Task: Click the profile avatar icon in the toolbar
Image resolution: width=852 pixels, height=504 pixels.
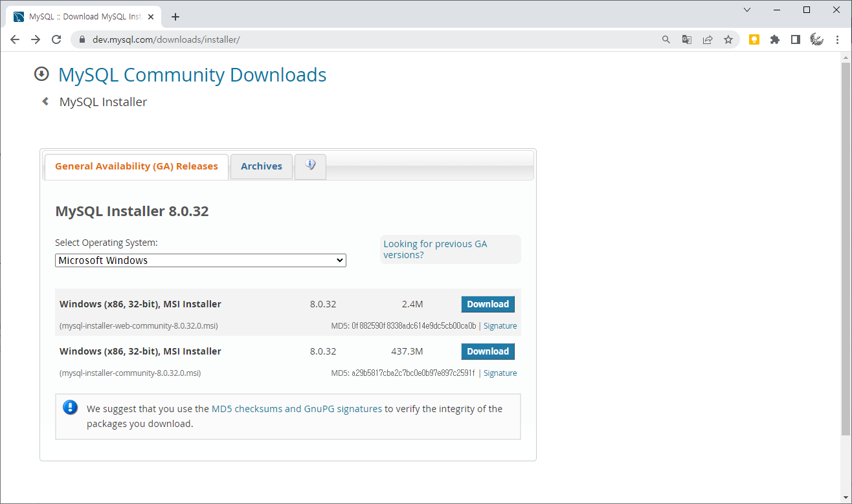Action: click(816, 39)
